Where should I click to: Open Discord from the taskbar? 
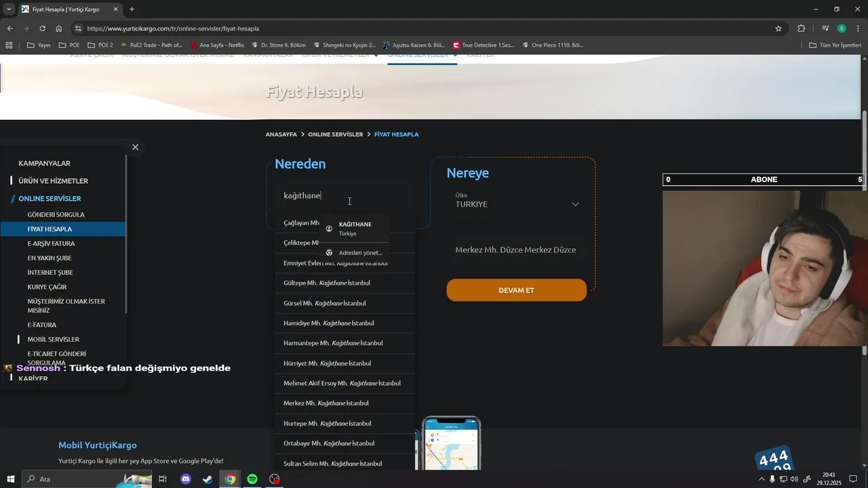point(186,479)
